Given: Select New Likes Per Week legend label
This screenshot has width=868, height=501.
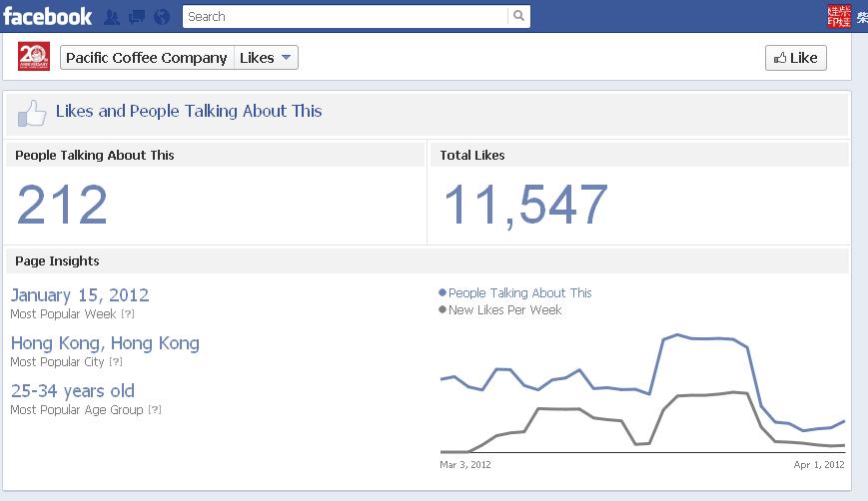Looking at the screenshot, I should (x=504, y=310).
